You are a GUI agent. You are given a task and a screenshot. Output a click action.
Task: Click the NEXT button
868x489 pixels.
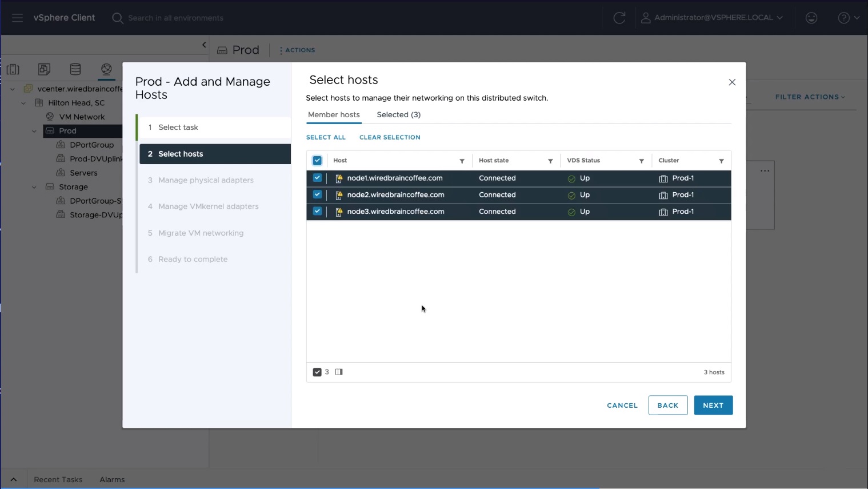pyautogui.click(x=713, y=405)
